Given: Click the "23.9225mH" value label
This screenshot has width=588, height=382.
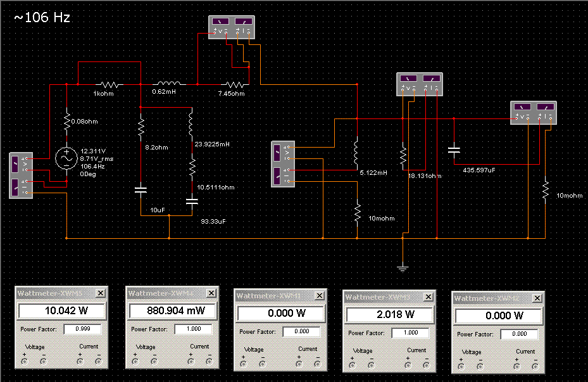Looking at the screenshot, I should pos(212,144).
